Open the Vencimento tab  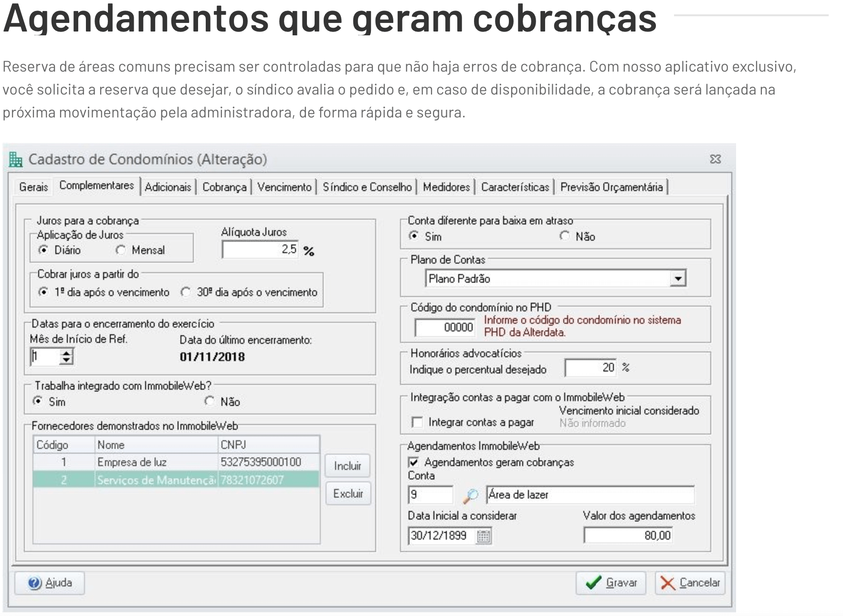pos(285,187)
